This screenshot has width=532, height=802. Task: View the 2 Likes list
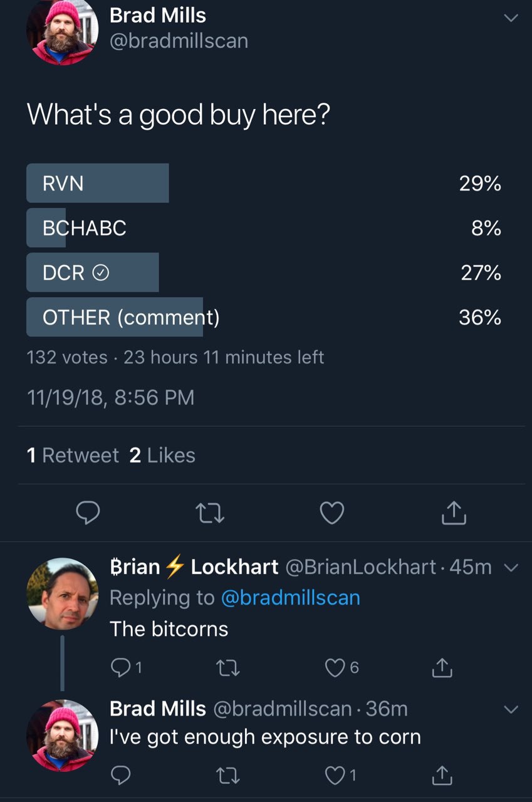click(x=162, y=456)
